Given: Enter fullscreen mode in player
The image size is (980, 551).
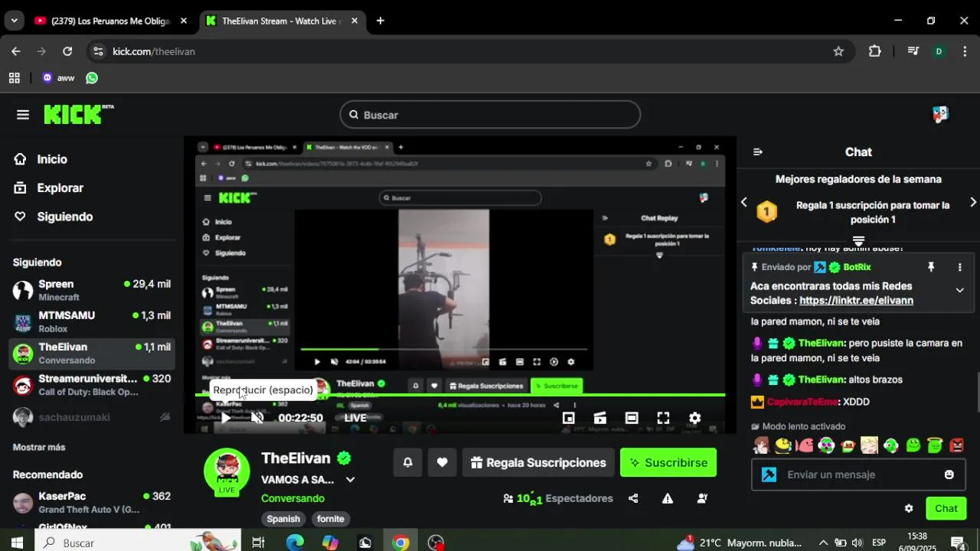Looking at the screenshot, I should pyautogui.click(x=663, y=418).
